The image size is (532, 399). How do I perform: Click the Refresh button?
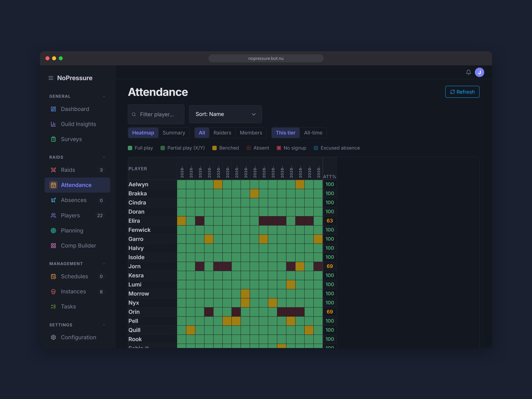point(462,92)
